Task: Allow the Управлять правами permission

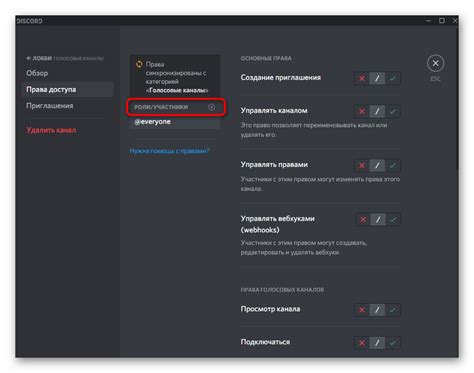Action: point(393,165)
